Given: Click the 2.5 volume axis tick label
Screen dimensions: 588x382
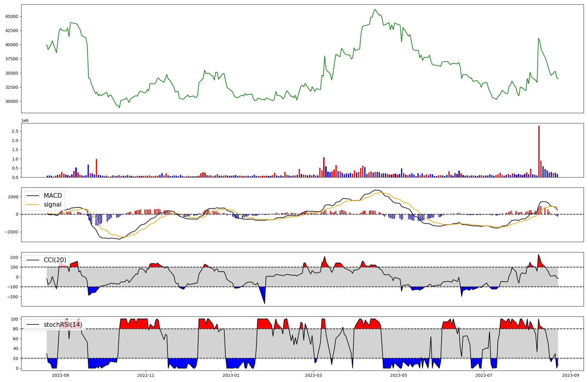Looking at the screenshot, I should (15, 131).
